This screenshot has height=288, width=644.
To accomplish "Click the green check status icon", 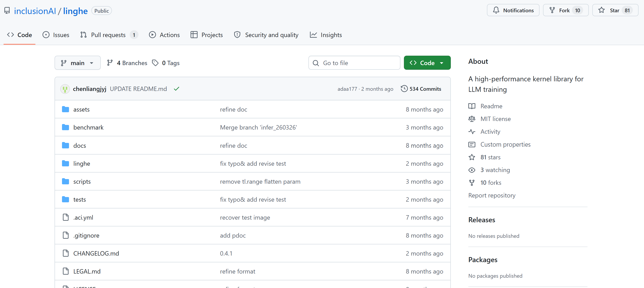I will 177,89.
